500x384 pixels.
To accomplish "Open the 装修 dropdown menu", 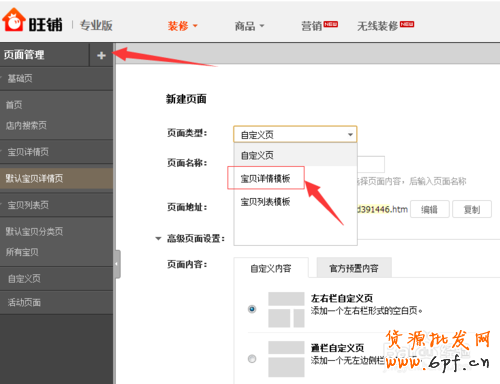I will 182,26.
